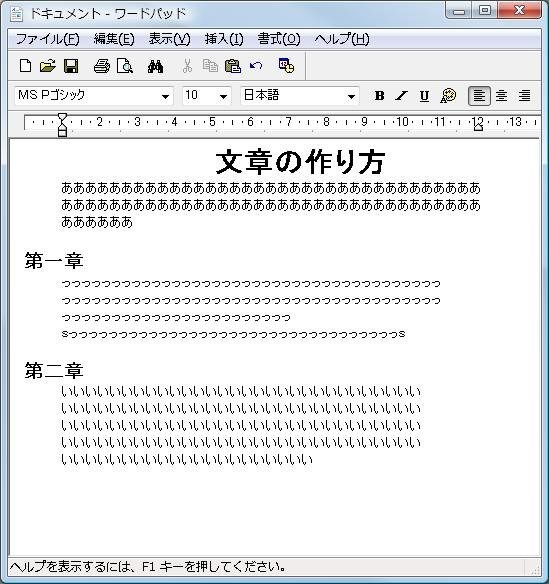Set paragraph alignment to center
This screenshot has width=549, height=584.
501,96
